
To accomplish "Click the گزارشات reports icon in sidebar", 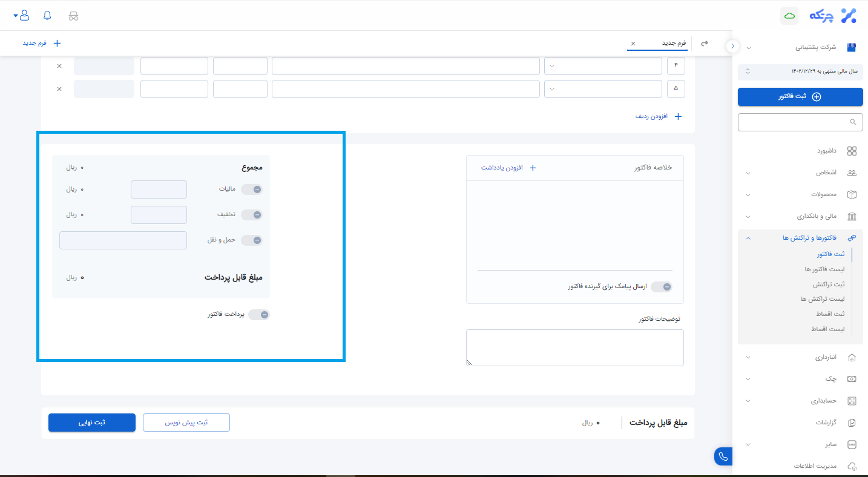I will [x=852, y=423].
